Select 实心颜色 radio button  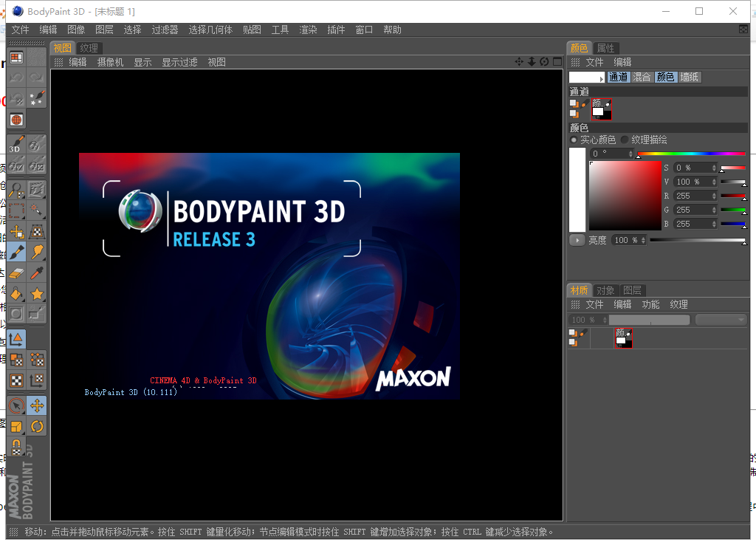pos(574,140)
